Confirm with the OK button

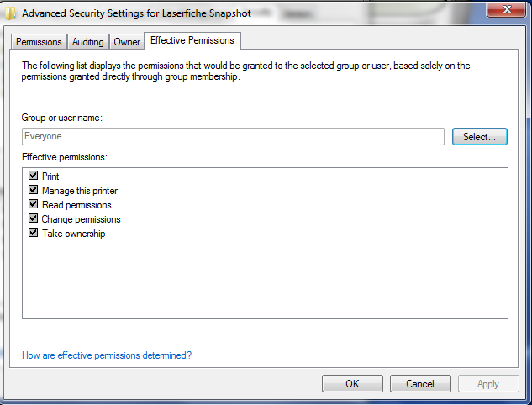tap(352, 383)
